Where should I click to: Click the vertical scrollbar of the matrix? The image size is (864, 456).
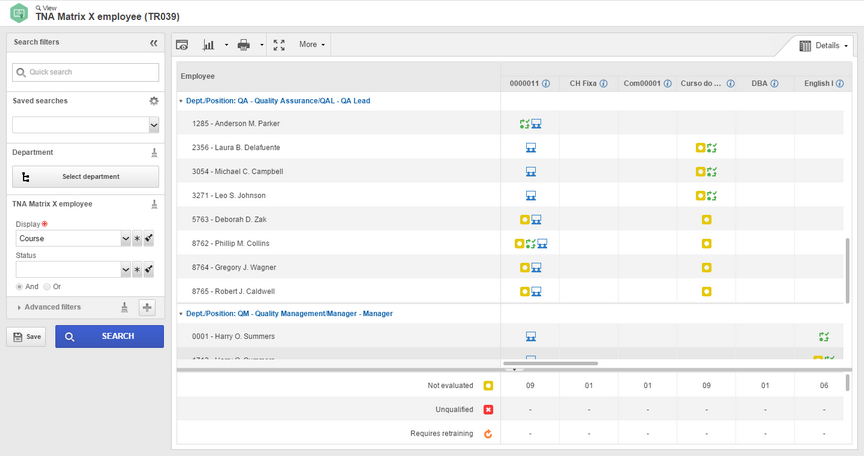847,270
